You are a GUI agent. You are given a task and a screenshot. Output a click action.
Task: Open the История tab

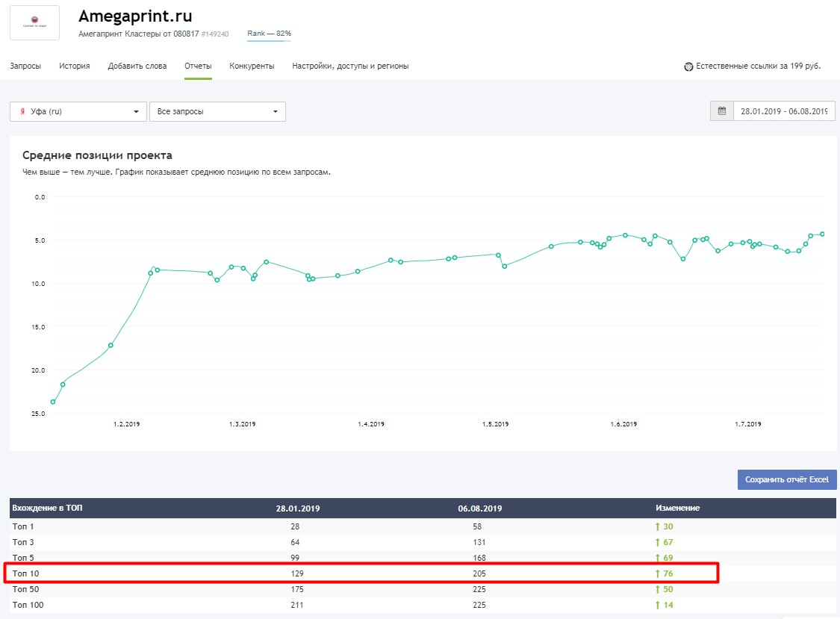[75, 66]
